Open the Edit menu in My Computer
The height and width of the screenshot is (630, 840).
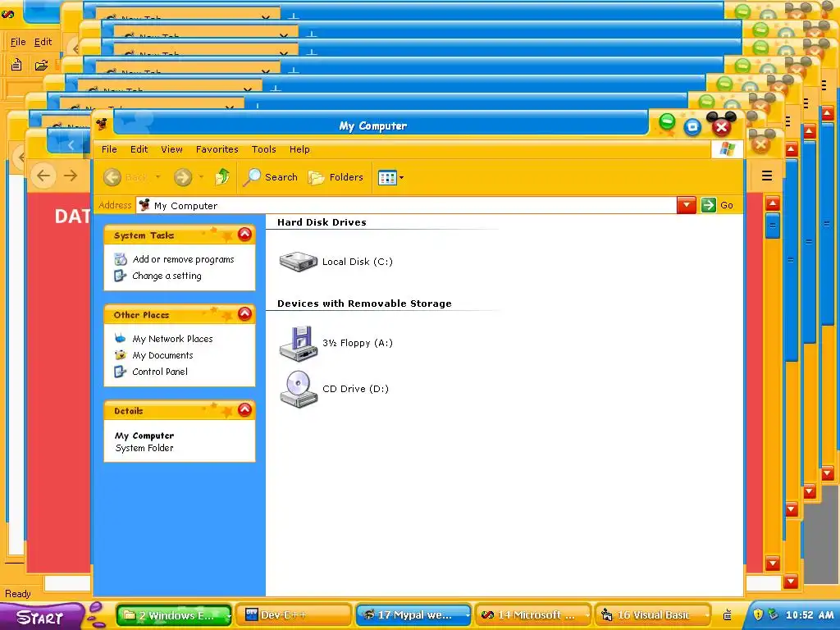pos(139,149)
